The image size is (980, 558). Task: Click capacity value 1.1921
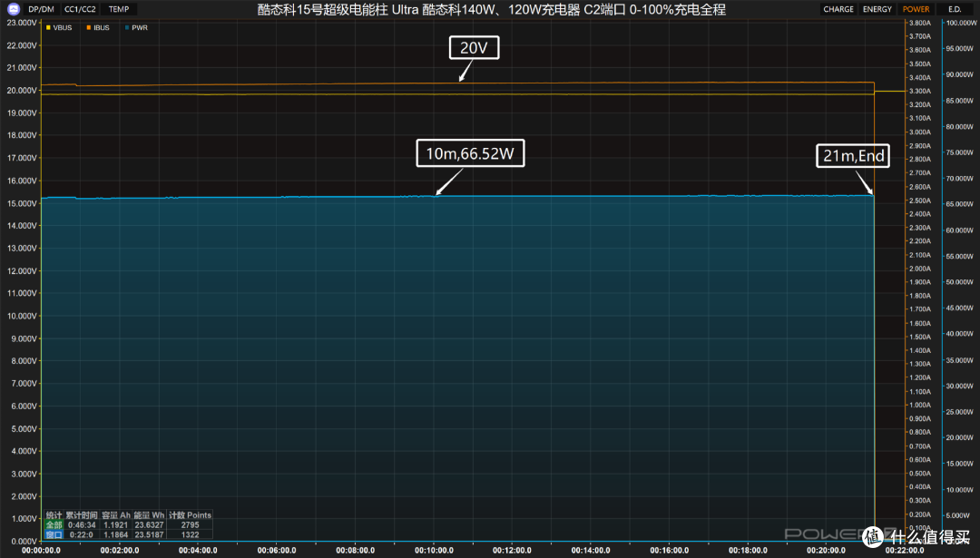115,524
